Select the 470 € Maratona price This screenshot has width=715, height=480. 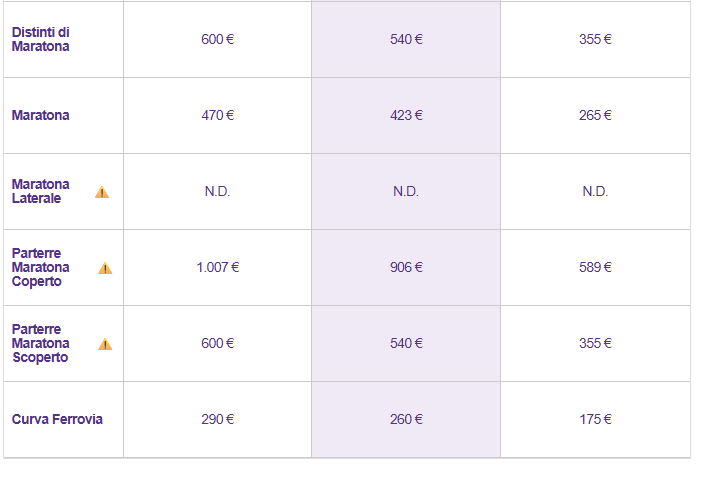point(218,115)
